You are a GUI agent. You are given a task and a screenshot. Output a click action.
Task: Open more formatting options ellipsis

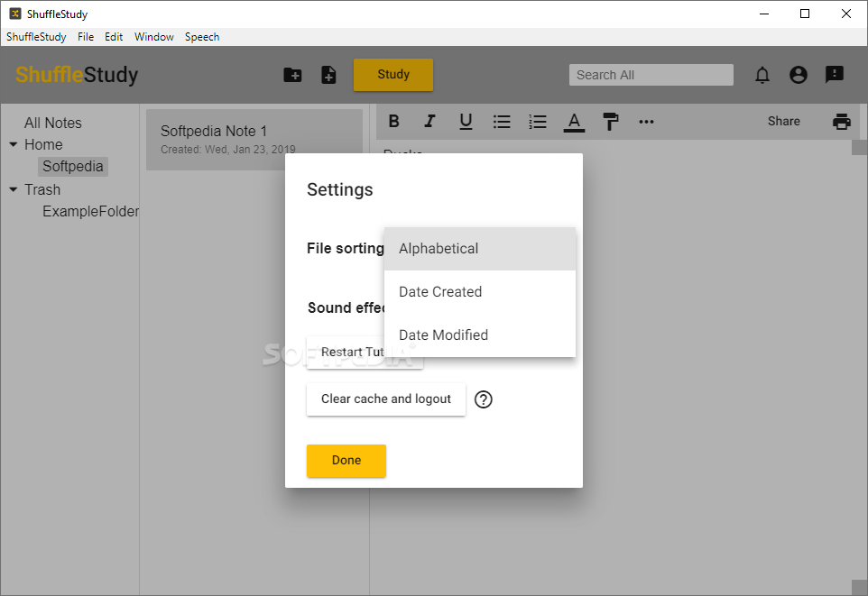tap(646, 122)
